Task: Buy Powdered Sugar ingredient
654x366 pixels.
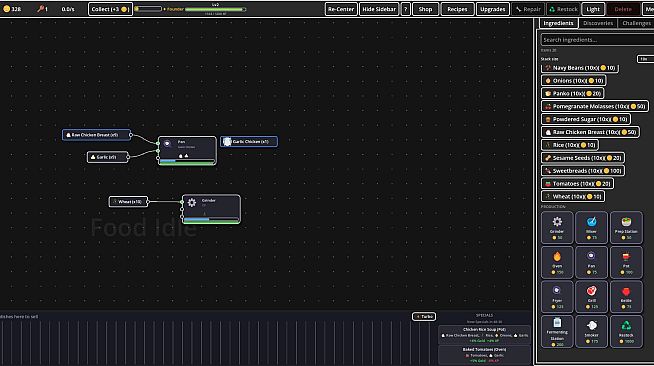Action: pos(586,119)
